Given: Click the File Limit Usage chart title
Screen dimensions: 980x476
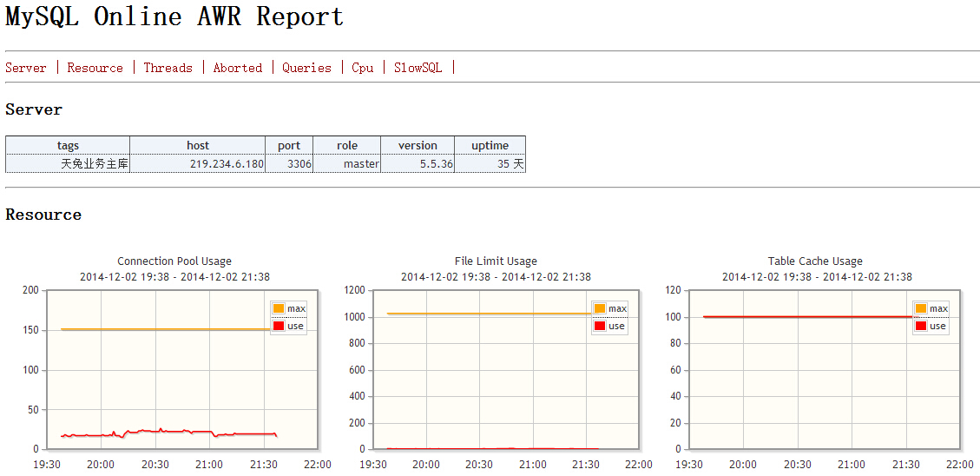Looking at the screenshot, I should (496, 261).
